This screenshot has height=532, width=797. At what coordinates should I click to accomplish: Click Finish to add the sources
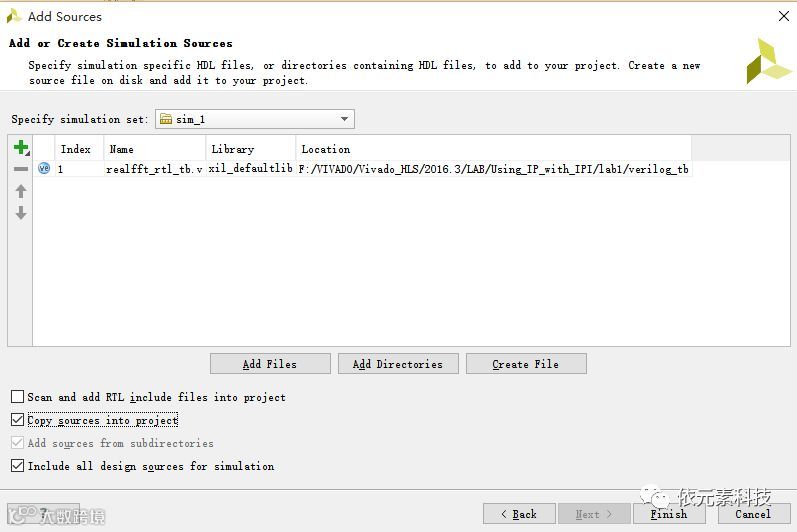point(669,514)
